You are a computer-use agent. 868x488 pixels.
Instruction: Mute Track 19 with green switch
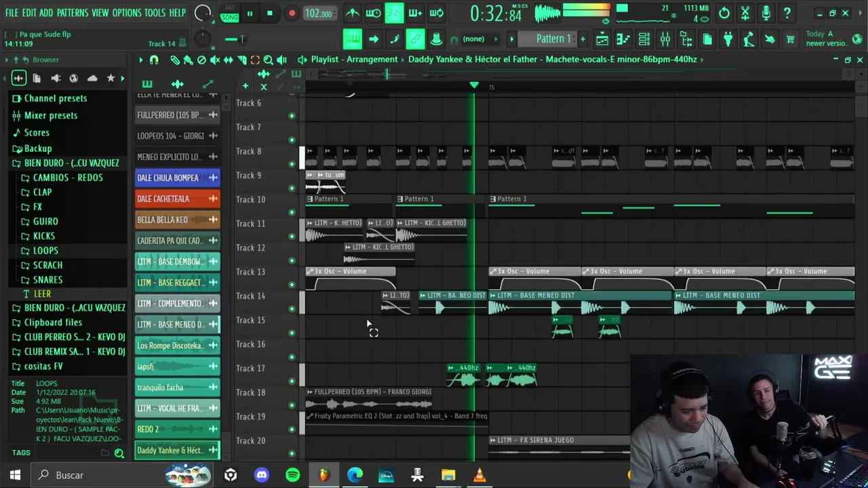[292, 429]
